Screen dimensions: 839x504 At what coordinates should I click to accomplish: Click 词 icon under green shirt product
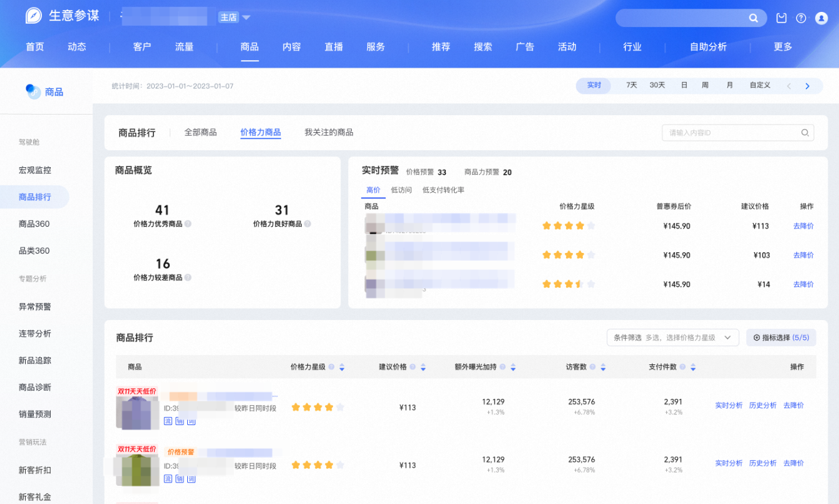coord(192,478)
